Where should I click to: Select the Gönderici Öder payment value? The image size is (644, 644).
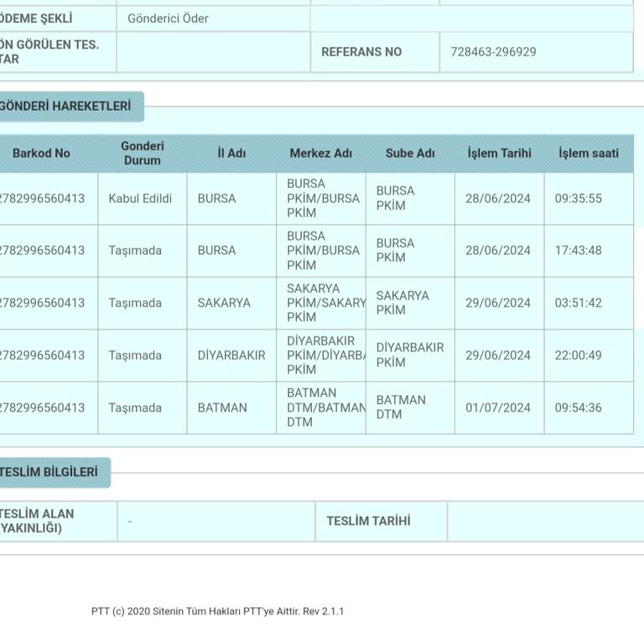coord(168,18)
